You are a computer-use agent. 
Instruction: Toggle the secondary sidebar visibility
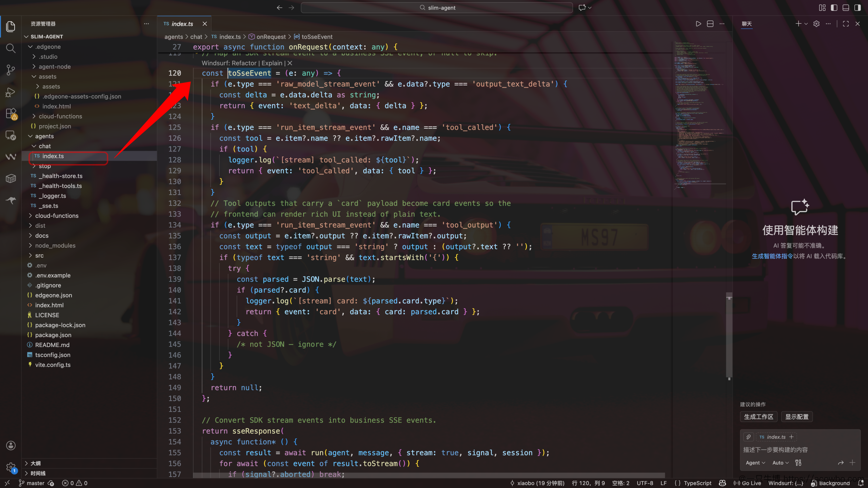click(x=857, y=7)
